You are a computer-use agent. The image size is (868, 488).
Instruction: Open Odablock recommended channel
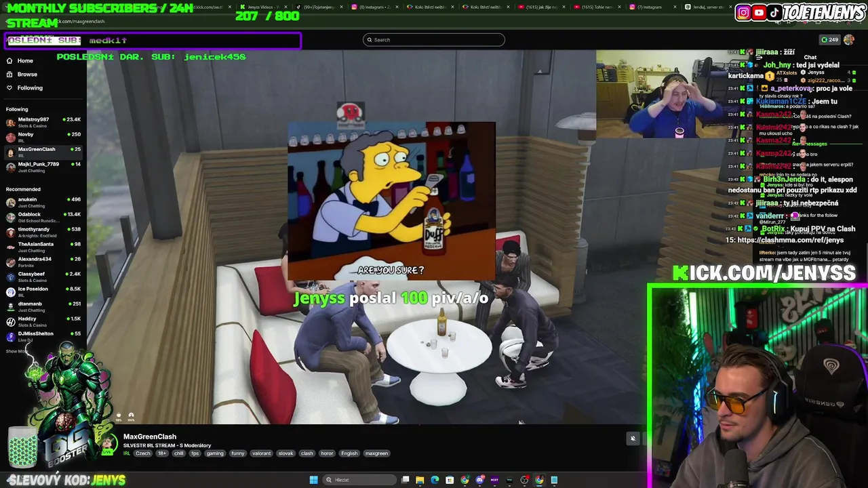pos(43,217)
